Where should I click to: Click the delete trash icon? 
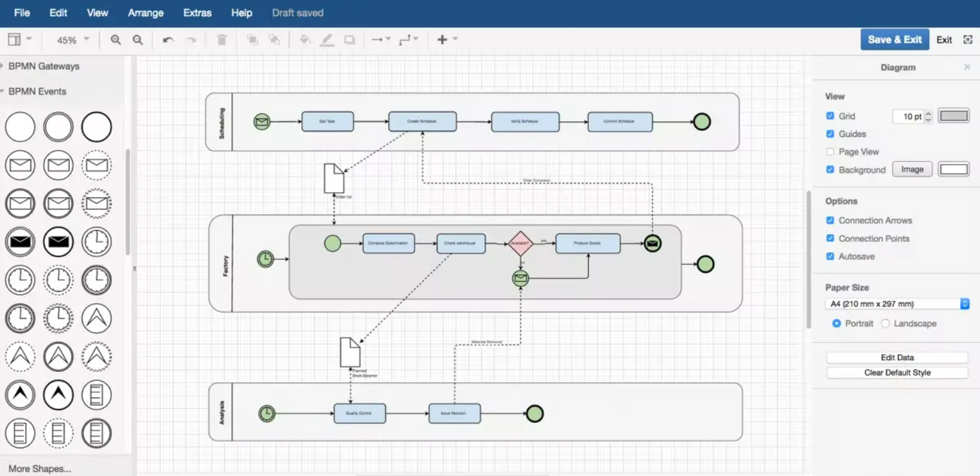222,40
